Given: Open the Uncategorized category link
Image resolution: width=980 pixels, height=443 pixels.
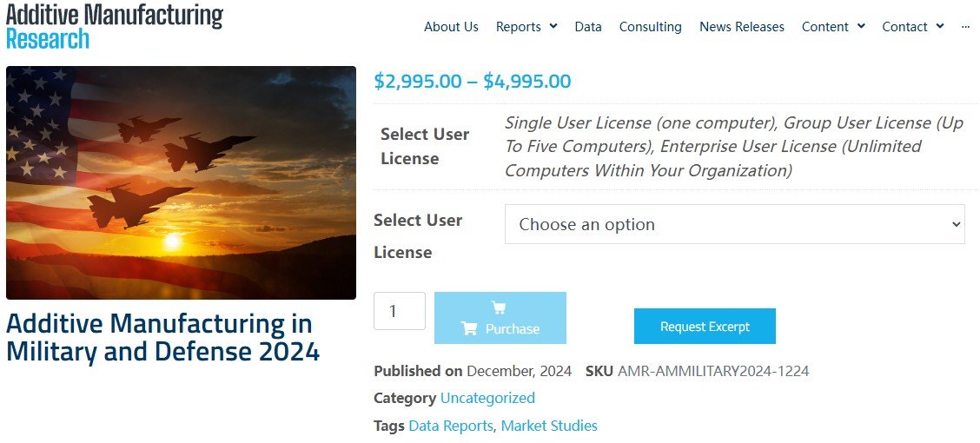Looking at the screenshot, I should coord(487,398).
